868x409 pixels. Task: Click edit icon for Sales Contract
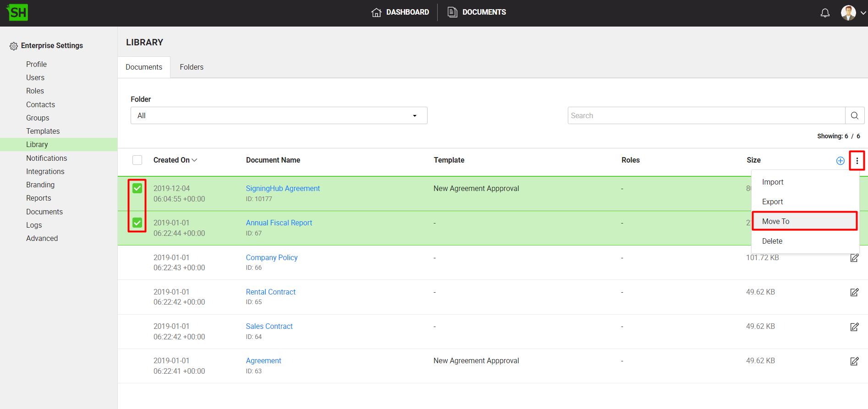[854, 327]
